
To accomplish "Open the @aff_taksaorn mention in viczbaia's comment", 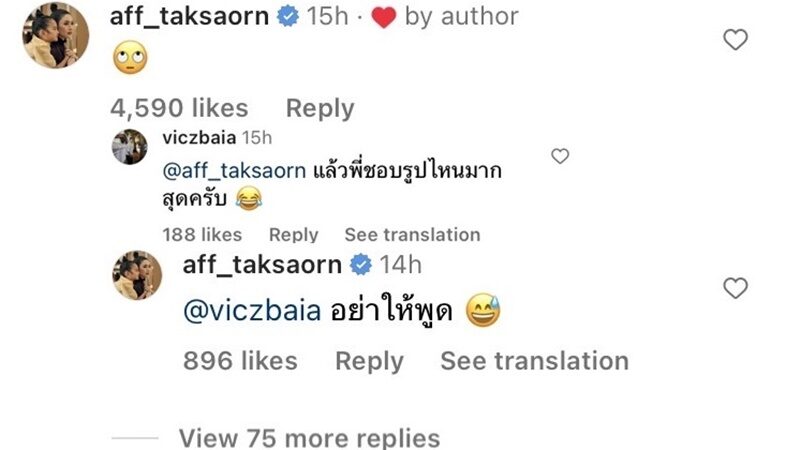I will click(x=234, y=171).
